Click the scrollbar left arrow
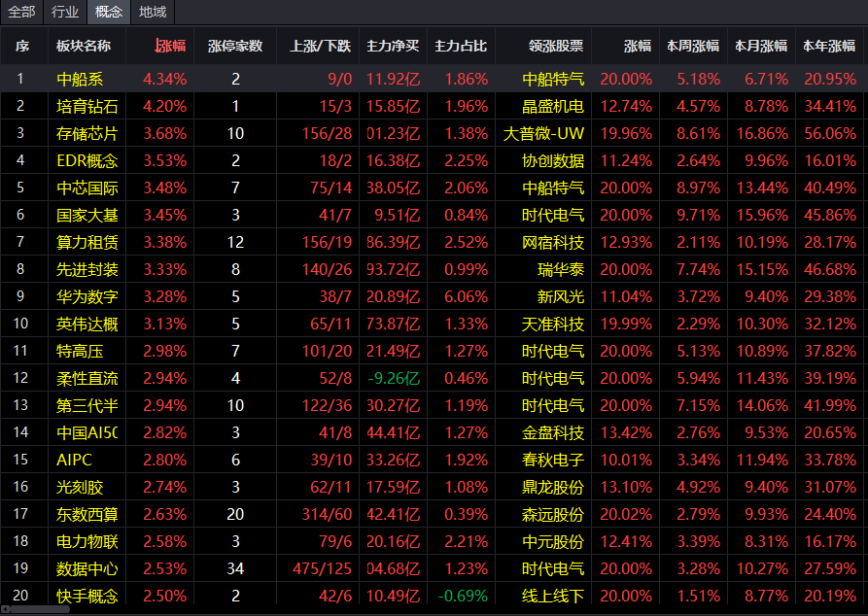This screenshot has height=616, width=868. point(5,610)
